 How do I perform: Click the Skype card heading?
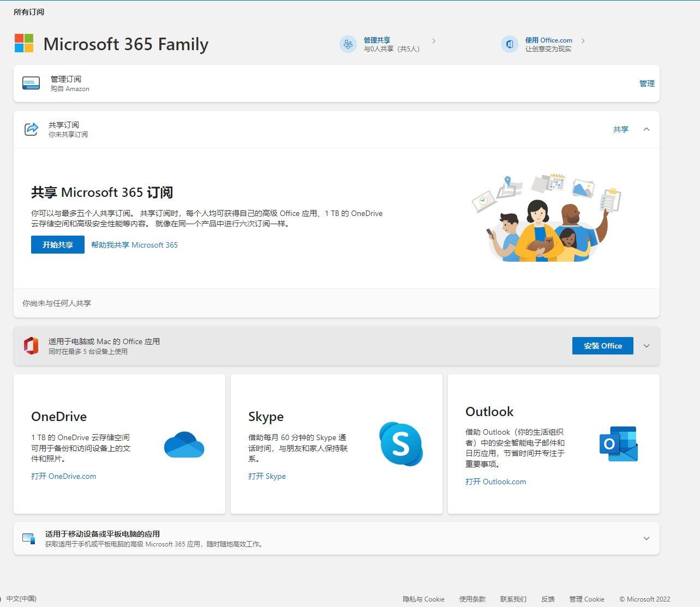(266, 417)
